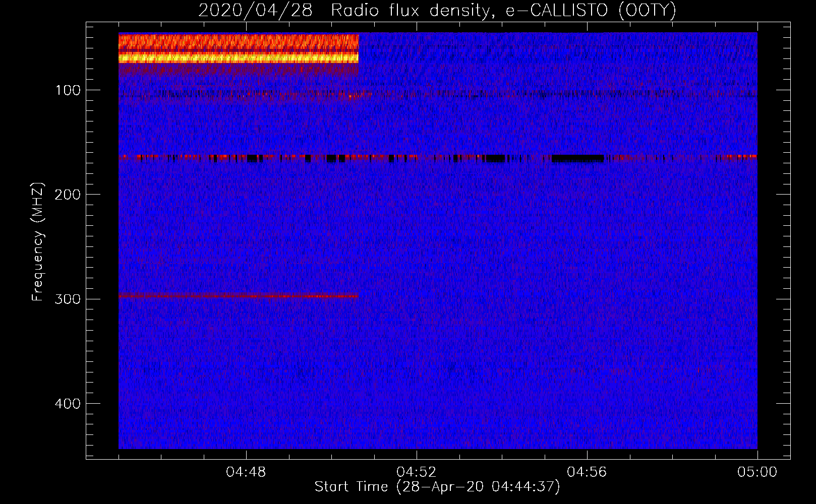Viewport: 816px width, 504px height.
Task: Click the long black gap segment near 04:56
Action: click(578, 158)
